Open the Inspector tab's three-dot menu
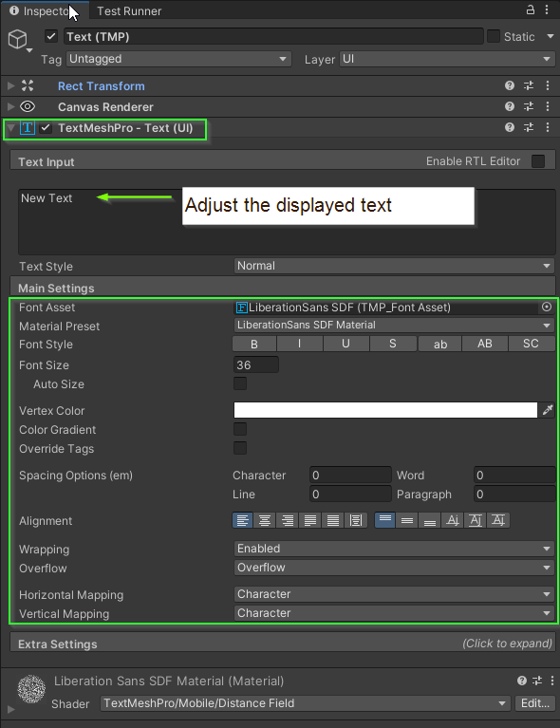 tap(547, 9)
